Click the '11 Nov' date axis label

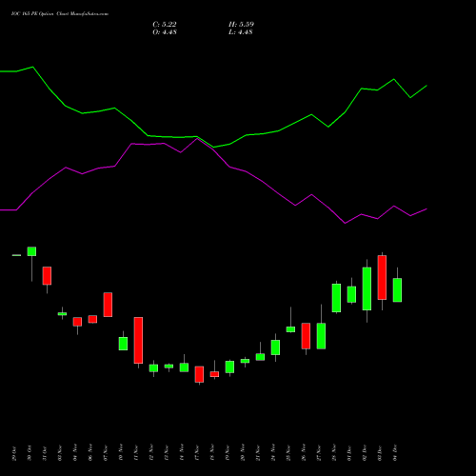[x=136, y=453]
